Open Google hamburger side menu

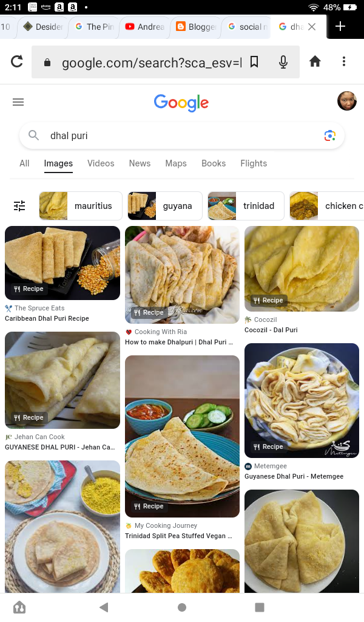point(18,102)
